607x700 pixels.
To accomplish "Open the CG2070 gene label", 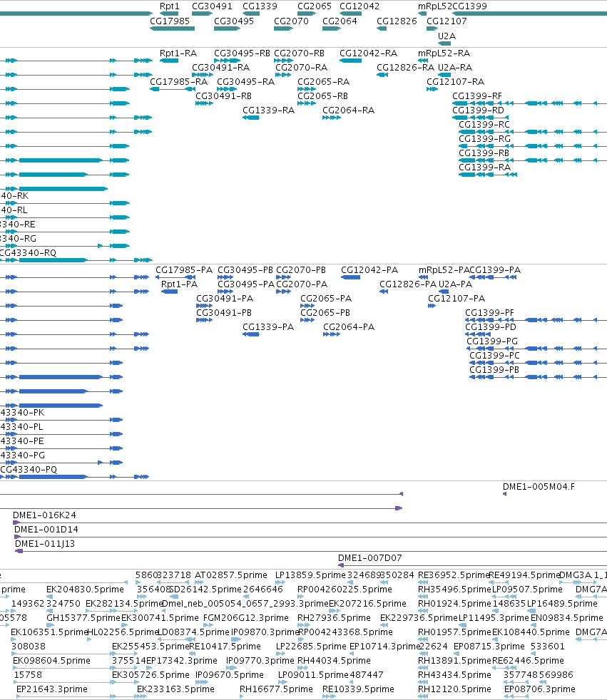I will [x=291, y=21].
